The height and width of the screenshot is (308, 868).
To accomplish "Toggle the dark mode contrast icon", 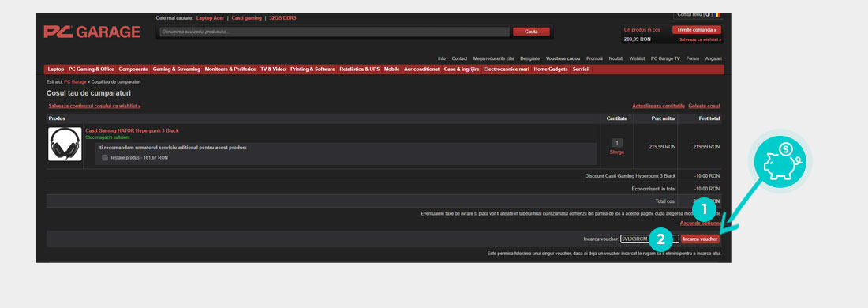I will pos(708,14).
